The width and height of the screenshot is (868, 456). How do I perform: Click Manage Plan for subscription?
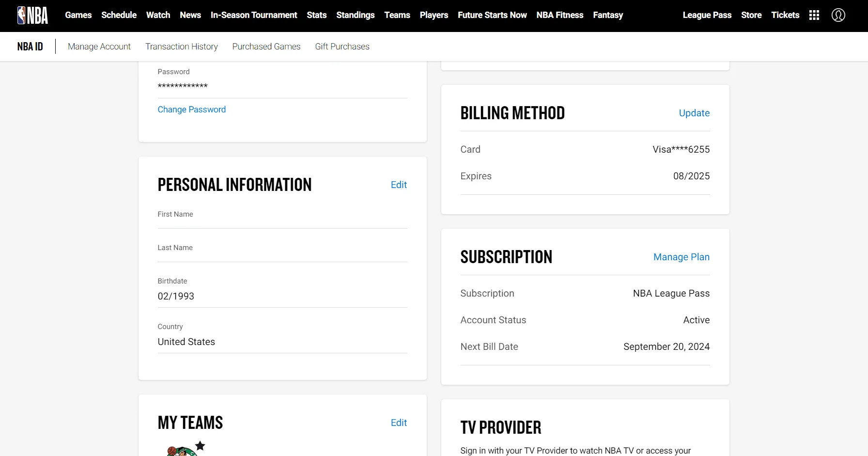click(x=682, y=257)
